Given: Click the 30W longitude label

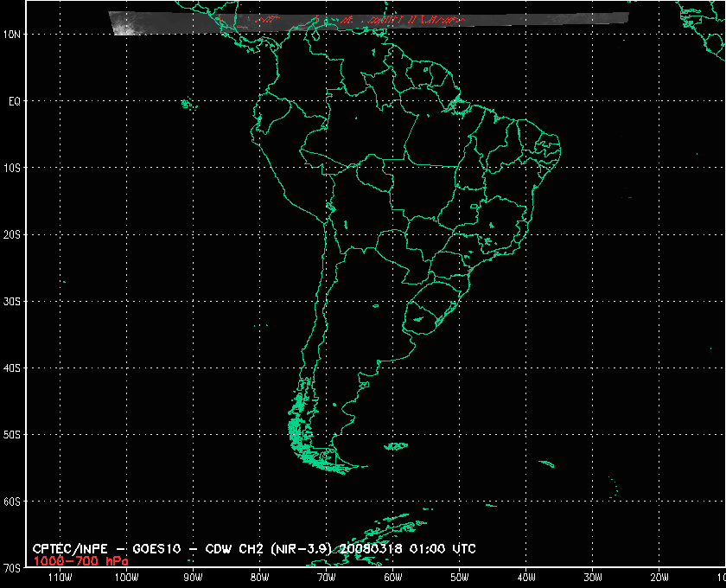Looking at the screenshot, I should pyautogui.click(x=593, y=578).
